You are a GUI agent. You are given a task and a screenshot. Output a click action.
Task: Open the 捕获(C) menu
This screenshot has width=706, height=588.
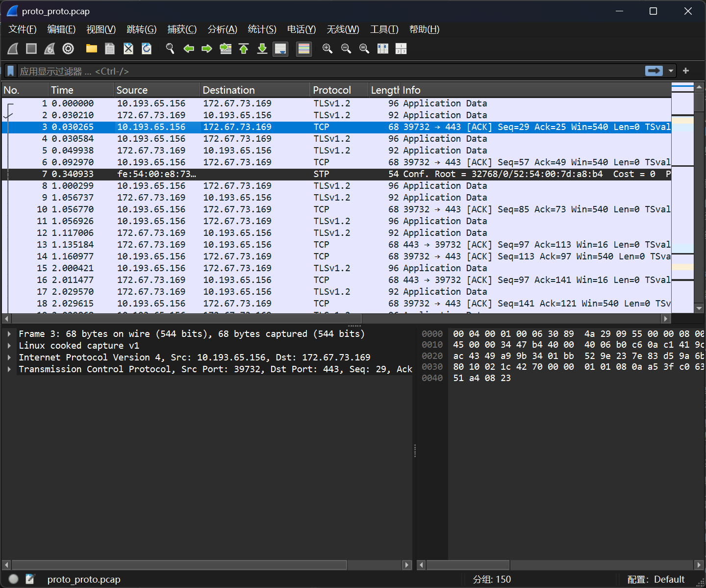(x=182, y=29)
